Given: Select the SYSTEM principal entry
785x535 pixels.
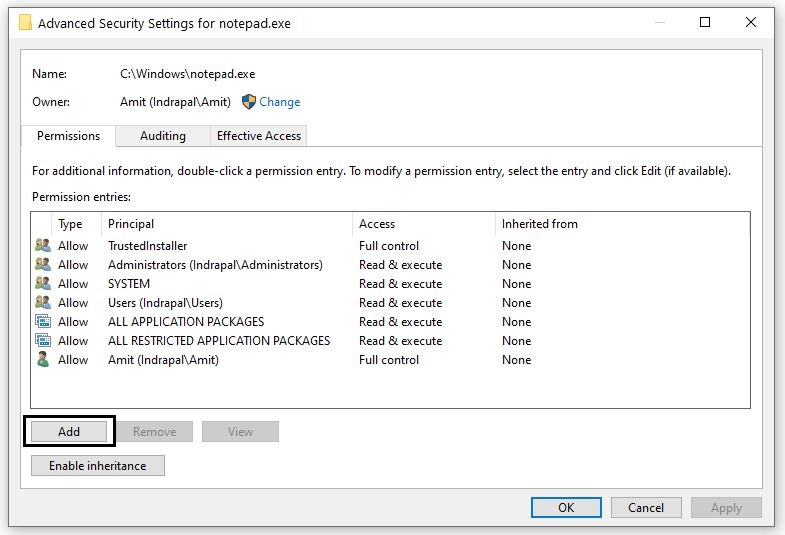Looking at the screenshot, I should pos(129,284).
